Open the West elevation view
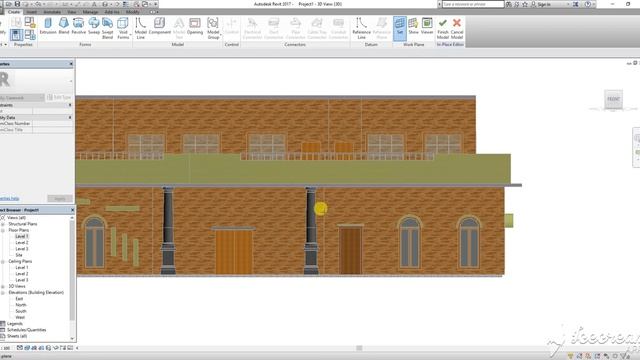640x360 pixels. tap(20, 317)
